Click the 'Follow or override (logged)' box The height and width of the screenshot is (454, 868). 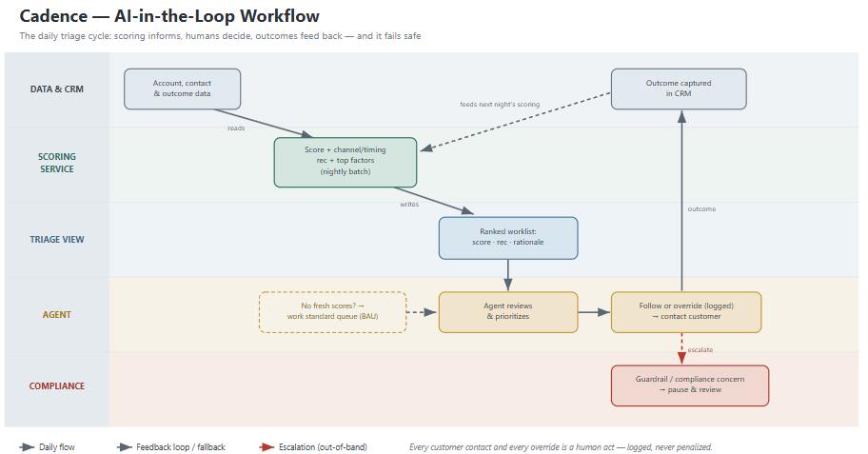tap(686, 312)
